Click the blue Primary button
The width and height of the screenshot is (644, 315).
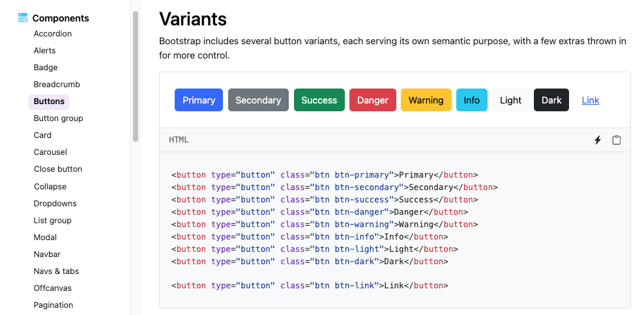(199, 100)
